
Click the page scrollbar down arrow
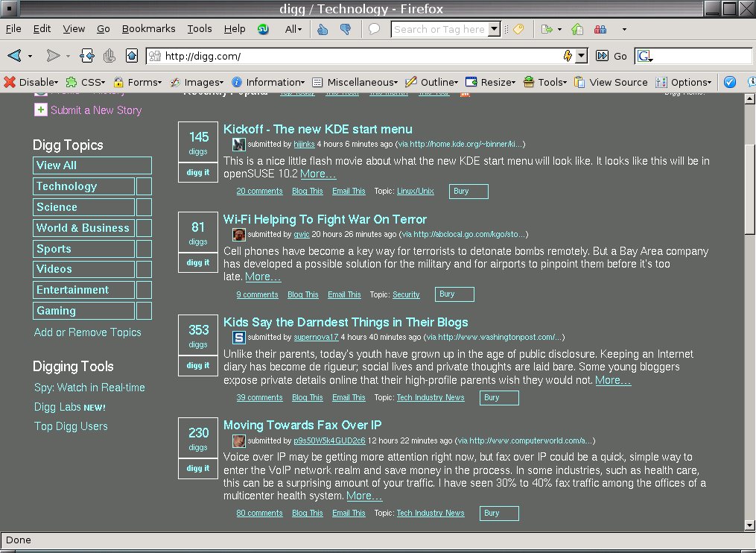(x=749, y=525)
